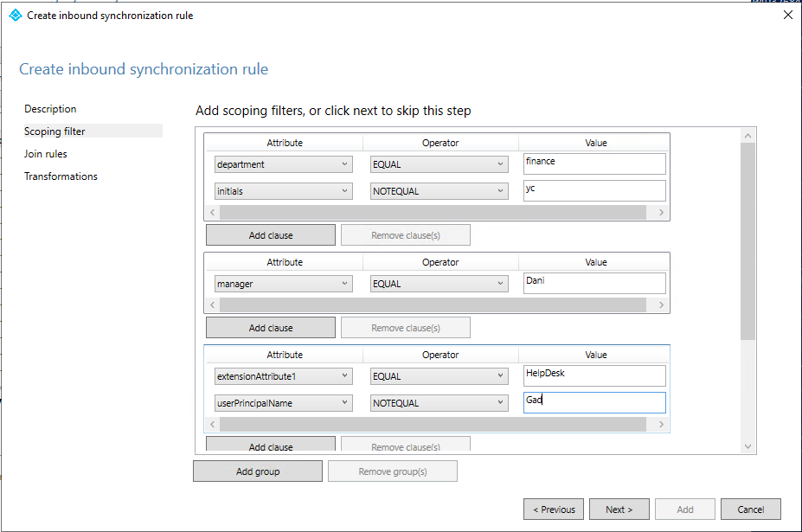Go to the Join rules step
Viewport: 802px width, 532px height.
pos(46,154)
